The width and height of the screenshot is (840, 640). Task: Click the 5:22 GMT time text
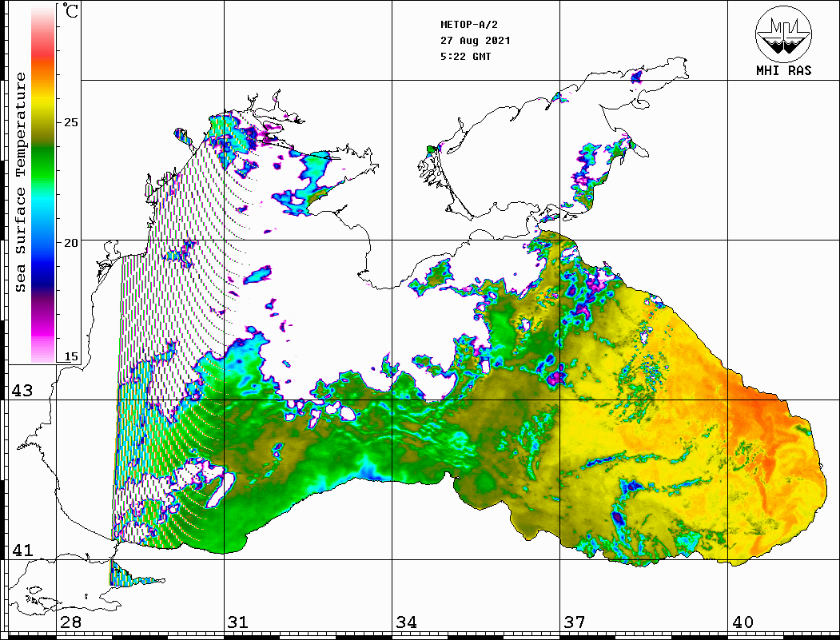465,56
